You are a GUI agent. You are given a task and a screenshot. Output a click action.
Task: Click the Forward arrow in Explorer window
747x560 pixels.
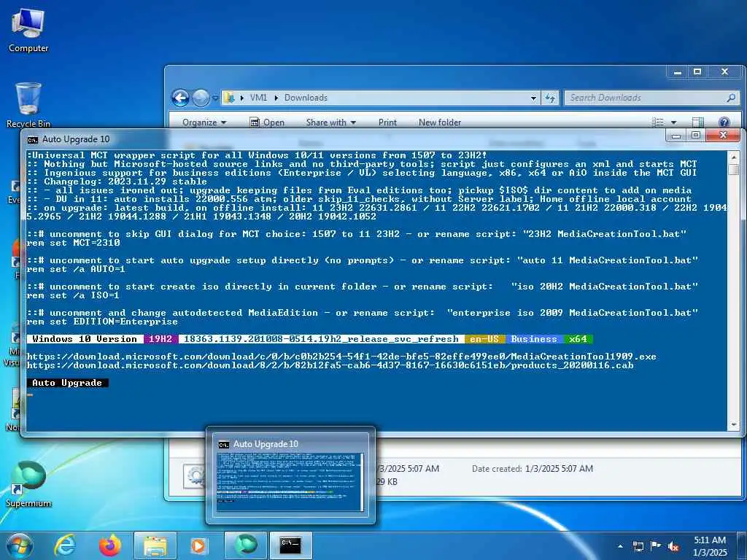[201, 98]
